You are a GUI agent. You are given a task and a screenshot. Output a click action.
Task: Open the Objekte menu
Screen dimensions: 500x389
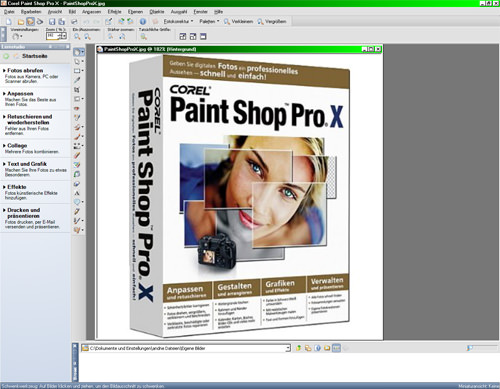[157, 12]
